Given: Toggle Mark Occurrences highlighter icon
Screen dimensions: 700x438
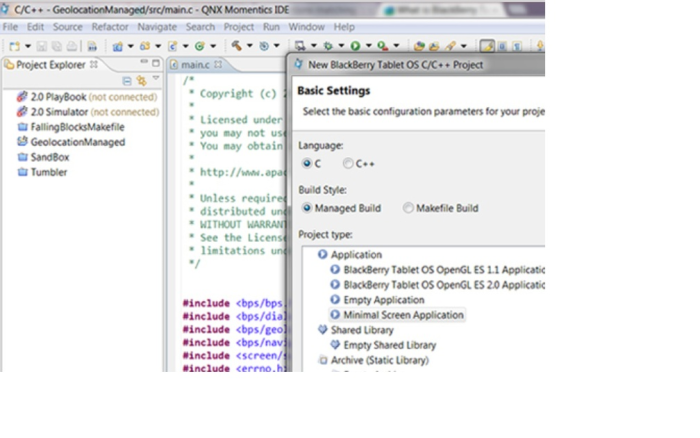Looking at the screenshot, I should point(487,46).
